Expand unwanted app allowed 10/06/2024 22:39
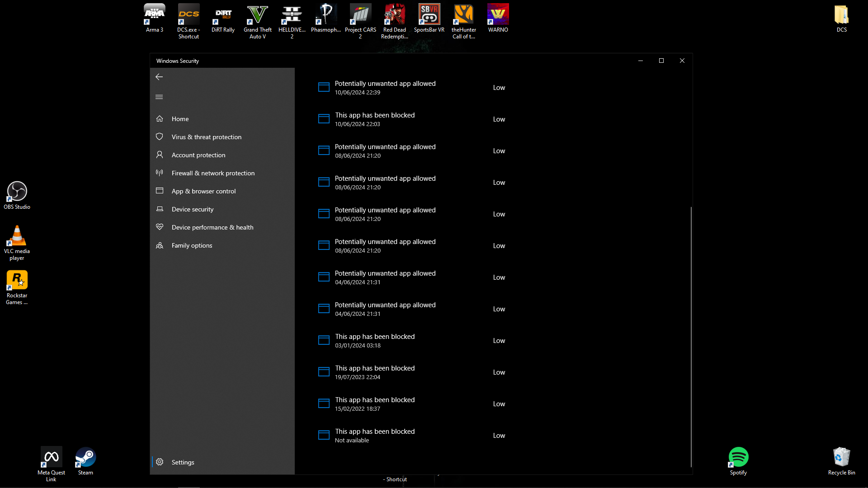Viewport: 868px width, 488px height. pyautogui.click(x=411, y=88)
